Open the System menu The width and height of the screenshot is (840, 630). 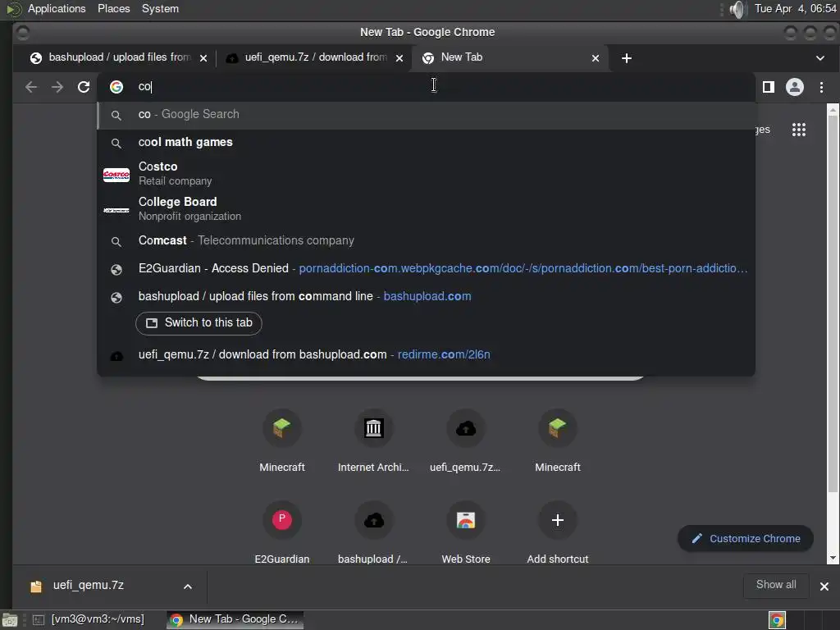tap(160, 8)
